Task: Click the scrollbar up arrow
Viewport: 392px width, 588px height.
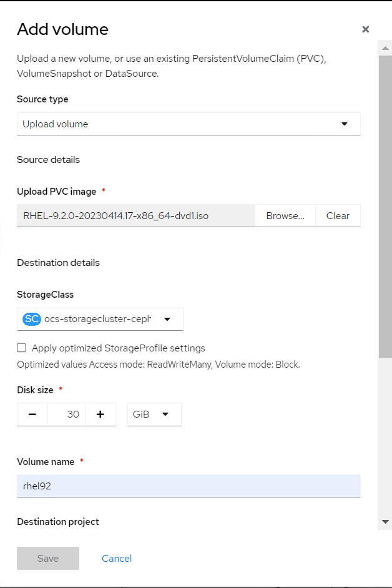Action: point(385,47)
